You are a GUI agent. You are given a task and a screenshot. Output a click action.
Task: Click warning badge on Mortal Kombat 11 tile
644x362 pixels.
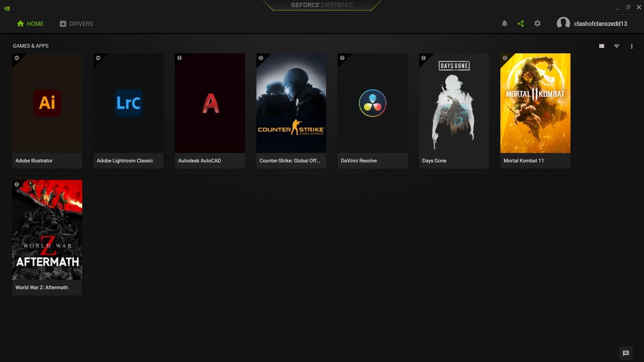(x=505, y=58)
